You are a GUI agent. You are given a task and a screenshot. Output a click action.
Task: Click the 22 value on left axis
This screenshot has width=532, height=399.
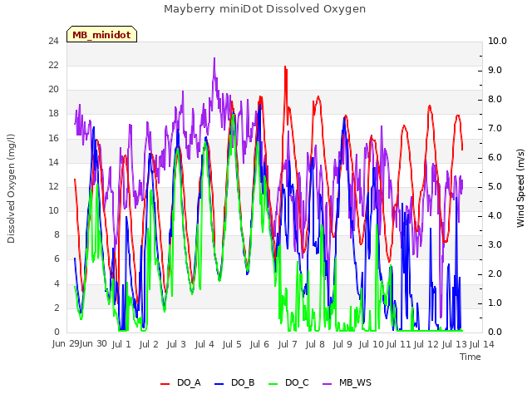pos(53,65)
